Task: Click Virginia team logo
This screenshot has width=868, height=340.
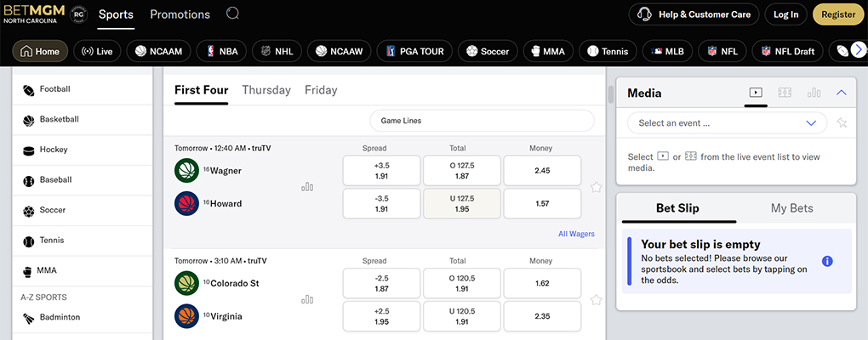Action: coord(186,316)
